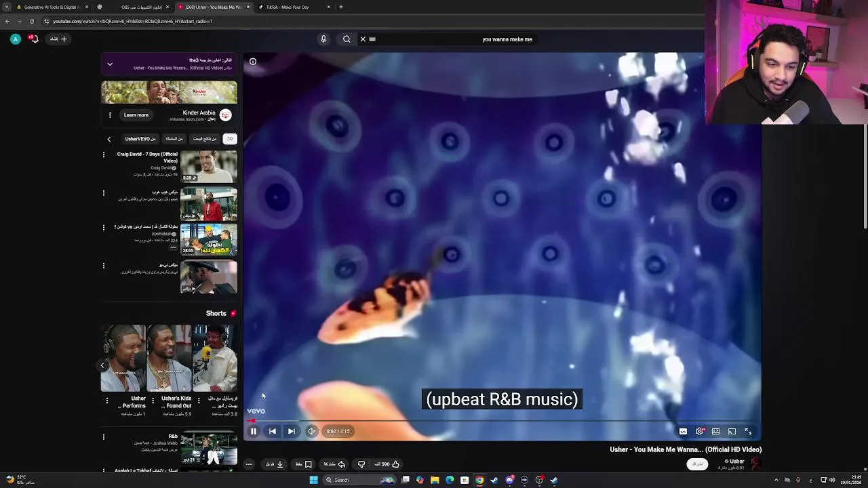Open a new browser tab with plus
868x488 pixels.
pyautogui.click(x=341, y=7)
